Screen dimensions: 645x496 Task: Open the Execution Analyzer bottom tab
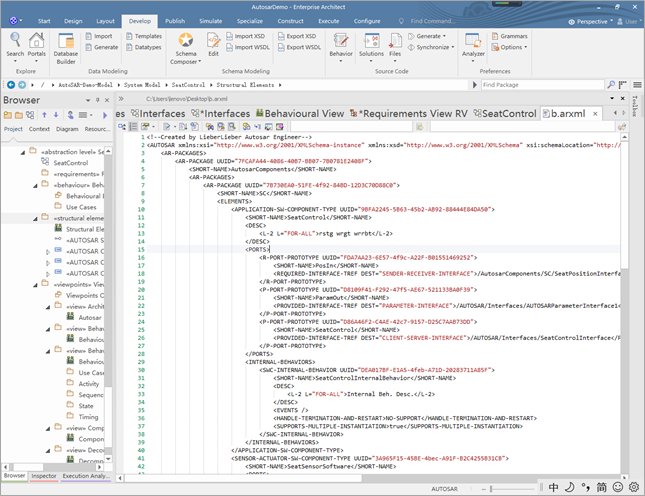[86, 476]
